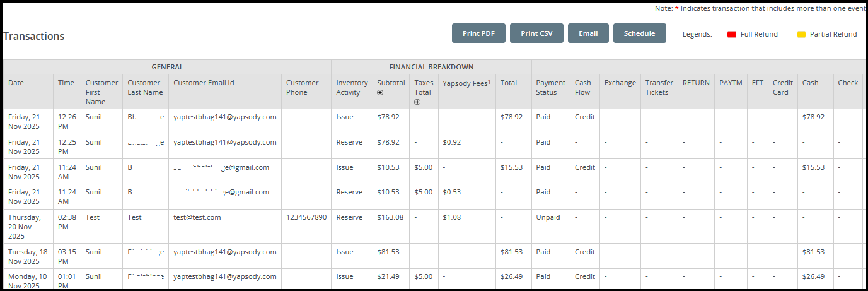Click the phone number 1234567890
Viewport: 868px width, 291px height.
click(x=306, y=217)
